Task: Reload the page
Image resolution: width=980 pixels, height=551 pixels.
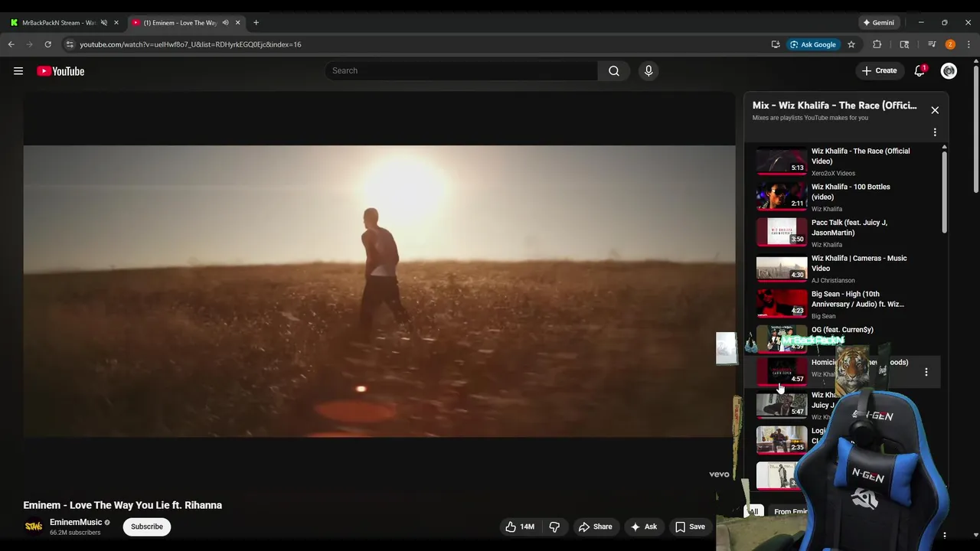Action: click(47, 44)
